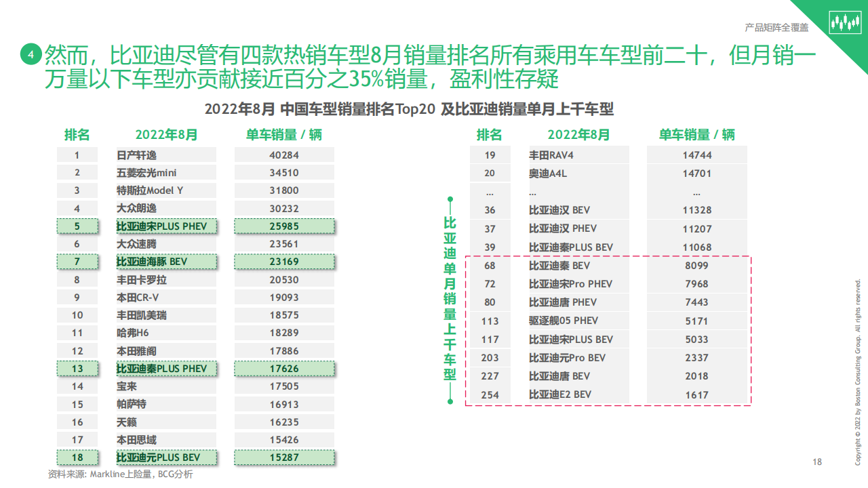The image size is (868, 488).
Task: Click the sales value 14744
Action: 697,155
